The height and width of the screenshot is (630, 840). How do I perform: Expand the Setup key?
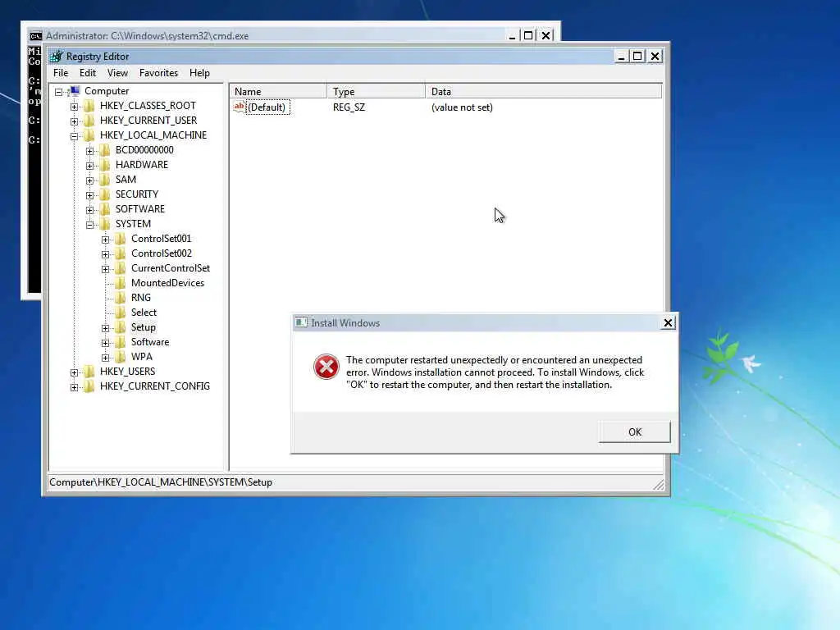(105, 328)
